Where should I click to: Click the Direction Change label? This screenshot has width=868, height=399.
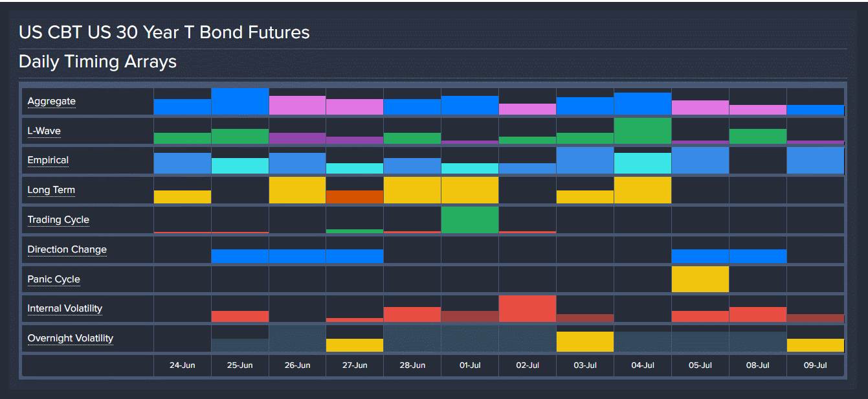(x=67, y=249)
